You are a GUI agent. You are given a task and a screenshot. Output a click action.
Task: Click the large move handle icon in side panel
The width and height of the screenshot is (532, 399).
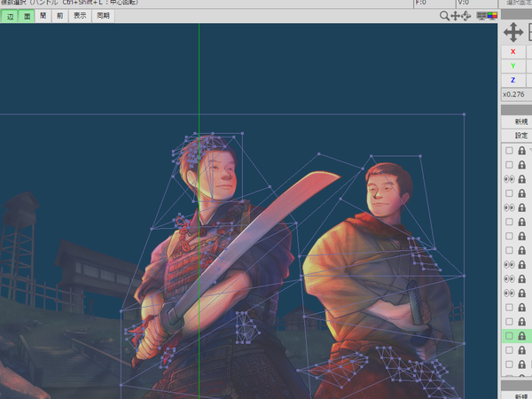click(513, 32)
